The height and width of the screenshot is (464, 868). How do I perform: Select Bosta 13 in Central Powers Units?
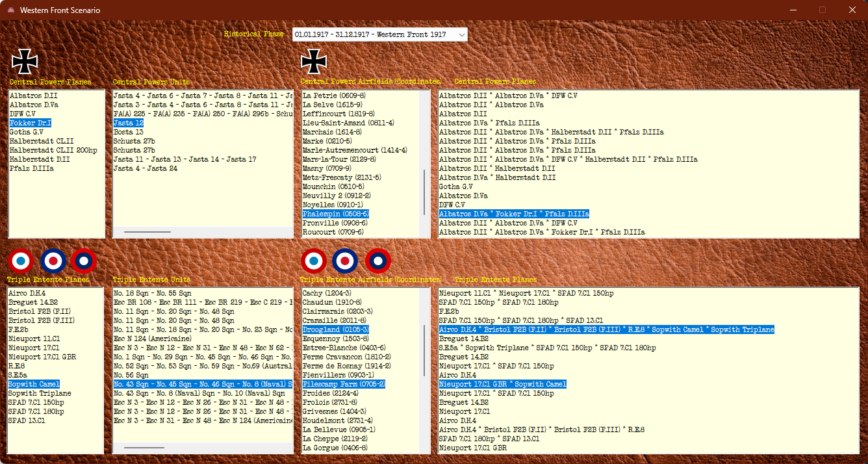click(x=128, y=132)
